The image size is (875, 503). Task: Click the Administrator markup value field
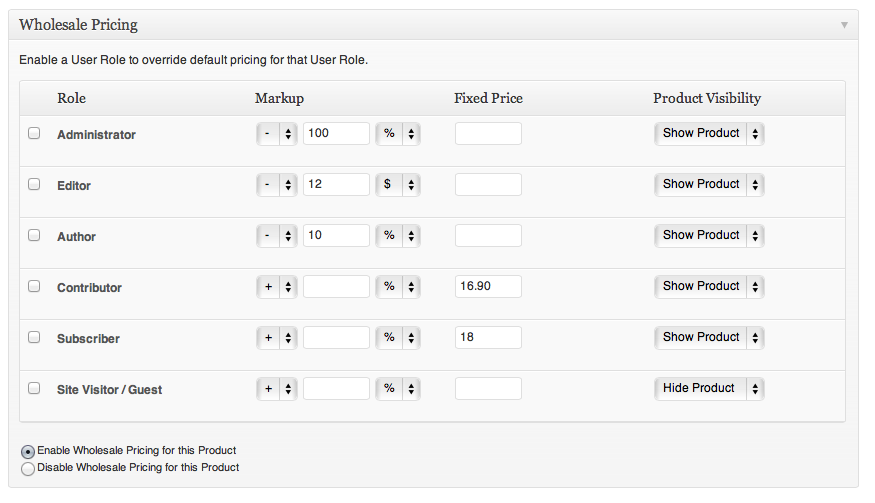point(336,133)
